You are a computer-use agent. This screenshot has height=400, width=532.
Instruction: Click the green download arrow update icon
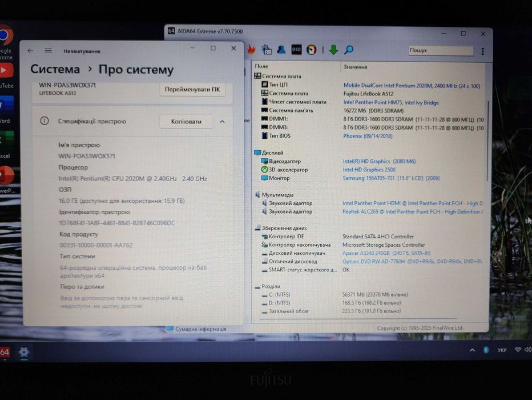coord(333,50)
